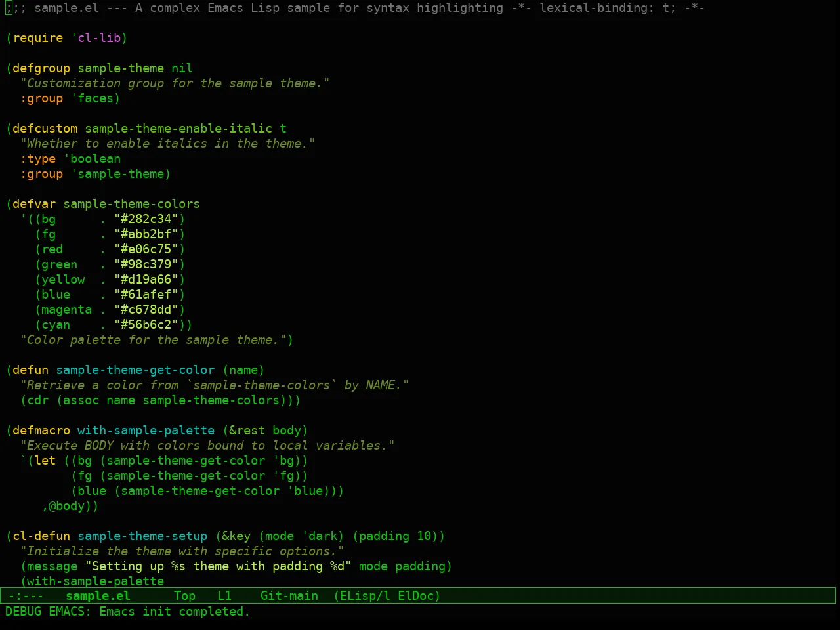
Task: Click the color string "#98c379"
Action: pyautogui.click(x=146, y=264)
